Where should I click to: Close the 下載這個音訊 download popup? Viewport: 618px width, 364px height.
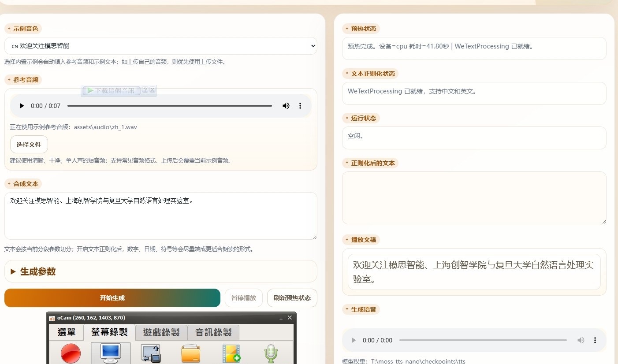point(152,90)
